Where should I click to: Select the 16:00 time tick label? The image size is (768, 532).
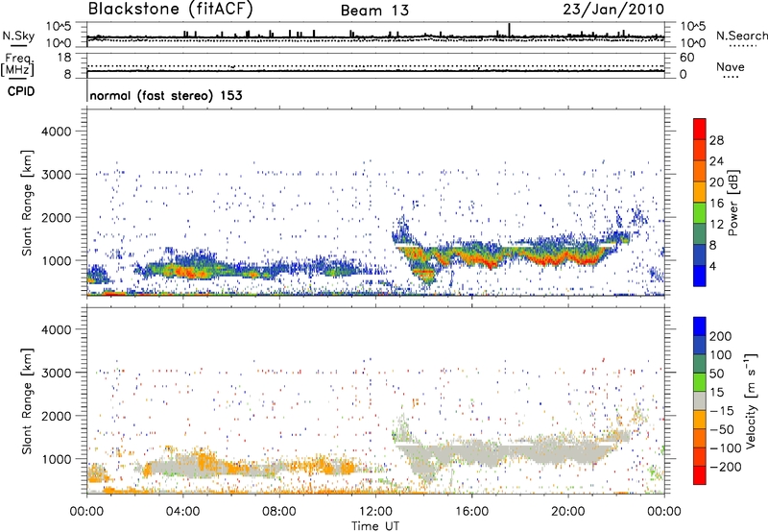point(471,512)
